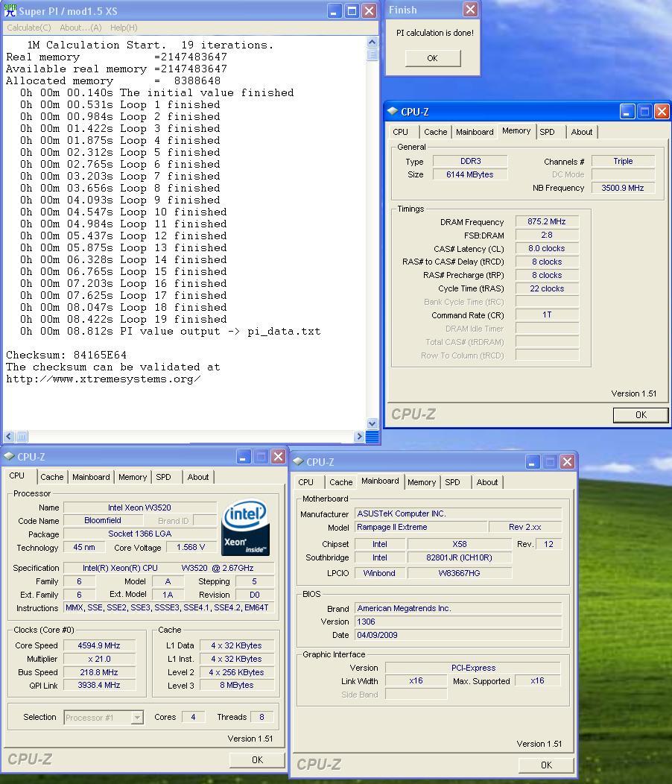Click the xtremesystems.org URL text
The height and width of the screenshot is (784, 672).
pos(103,379)
